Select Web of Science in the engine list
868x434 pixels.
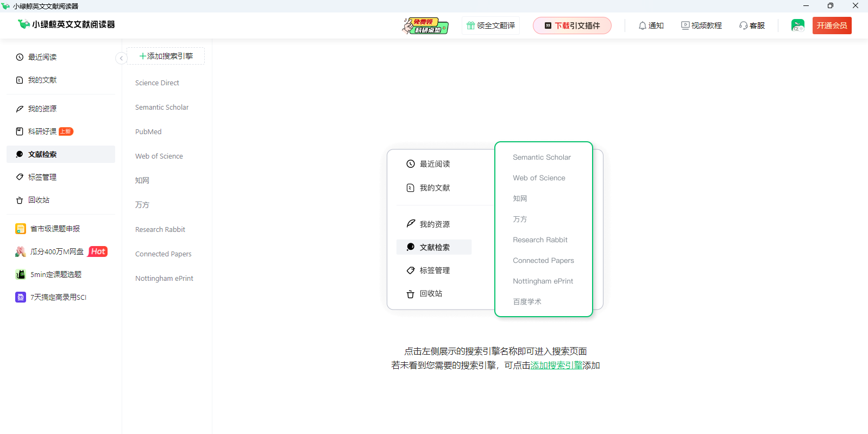159,156
